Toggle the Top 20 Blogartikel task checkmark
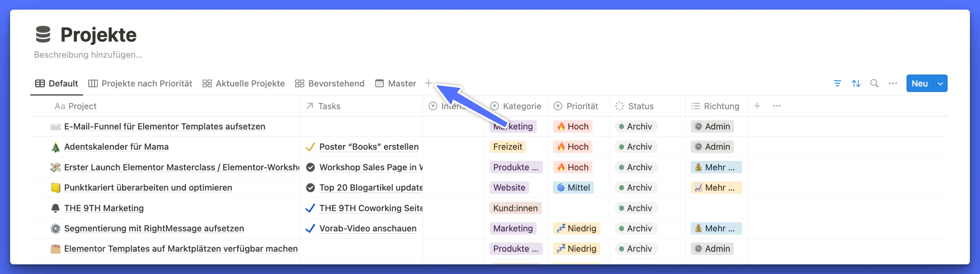This screenshot has width=980, height=274. 310,188
